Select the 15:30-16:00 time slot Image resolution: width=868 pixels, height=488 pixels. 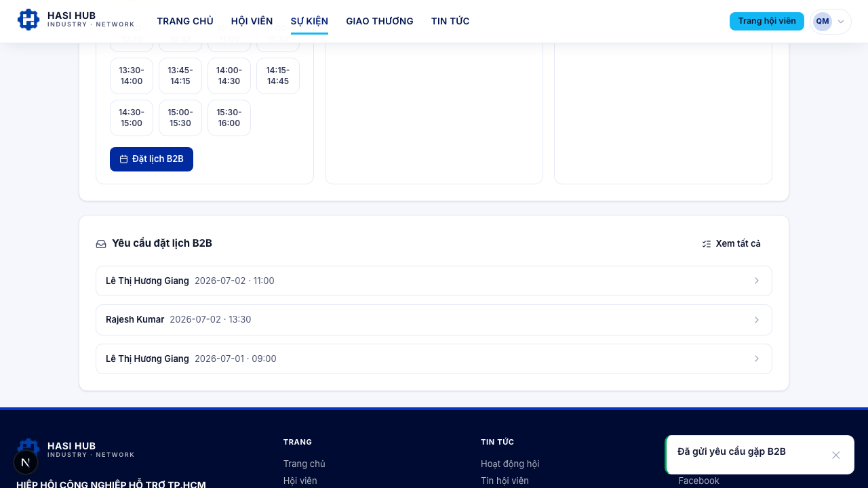[x=229, y=118]
